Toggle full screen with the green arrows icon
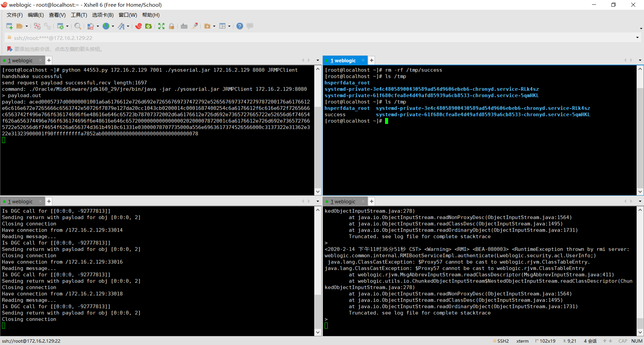644x345 pixels. 161,26
